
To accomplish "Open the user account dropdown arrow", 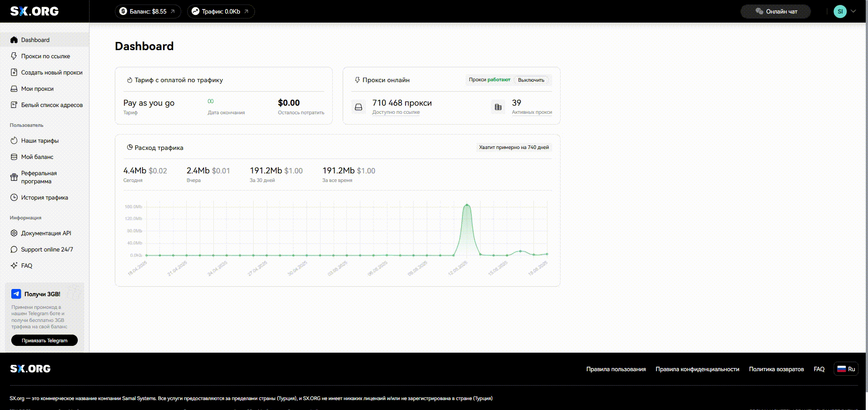I will [853, 11].
